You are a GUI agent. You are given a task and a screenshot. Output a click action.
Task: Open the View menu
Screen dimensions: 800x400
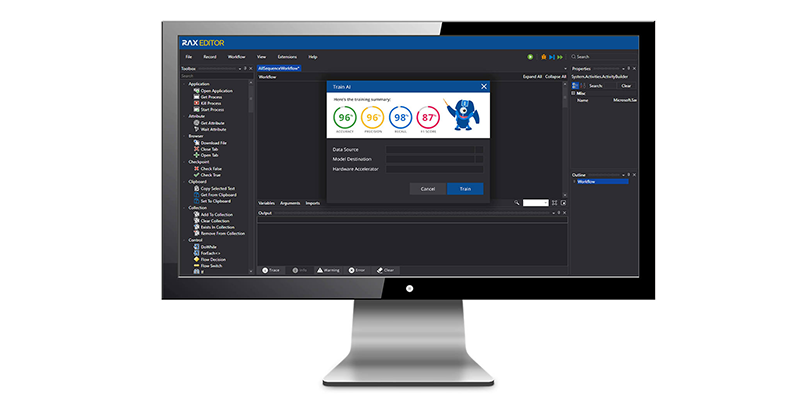click(x=262, y=57)
